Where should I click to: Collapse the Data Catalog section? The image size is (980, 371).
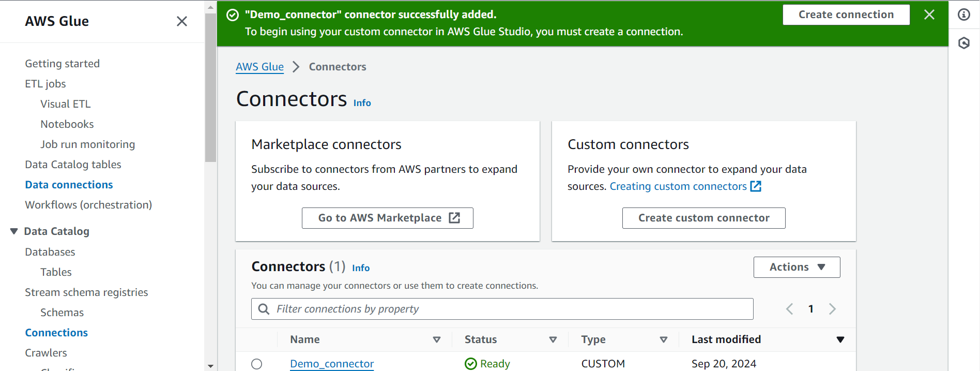pyautogui.click(x=14, y=231)
